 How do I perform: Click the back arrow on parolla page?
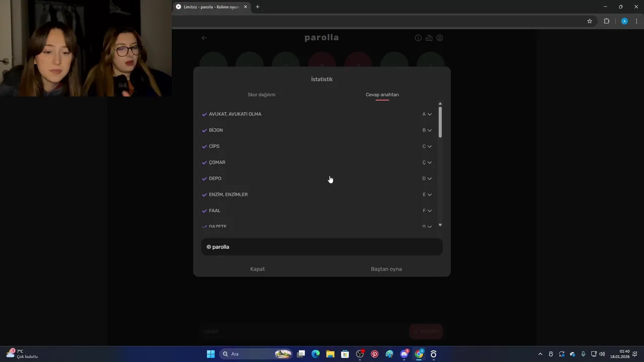204,38
